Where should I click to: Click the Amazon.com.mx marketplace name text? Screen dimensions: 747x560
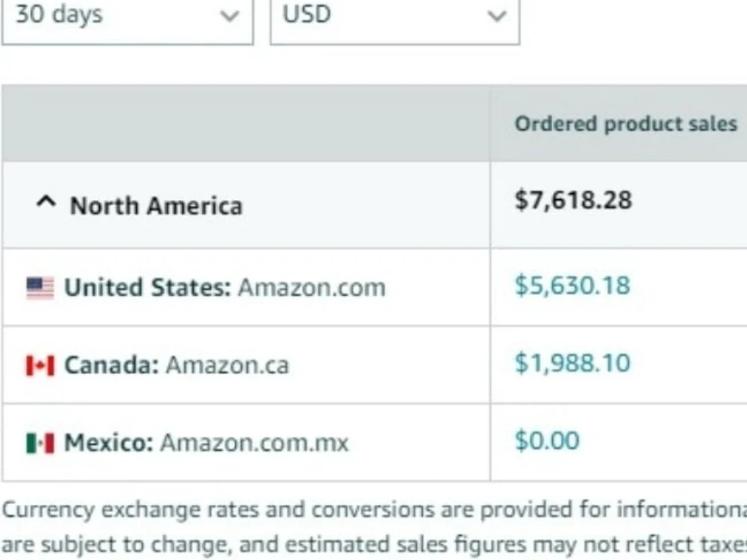click(255, 443)
